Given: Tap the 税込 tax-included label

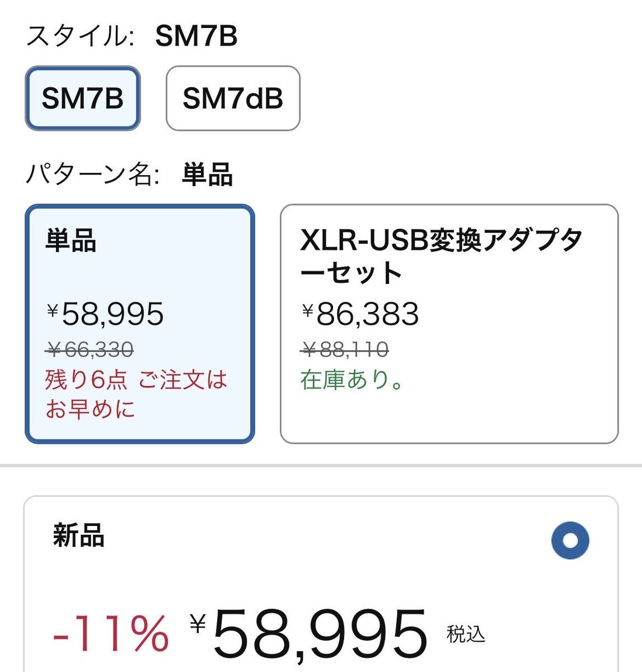Looking at the screenshot, I should coord(466,634).
